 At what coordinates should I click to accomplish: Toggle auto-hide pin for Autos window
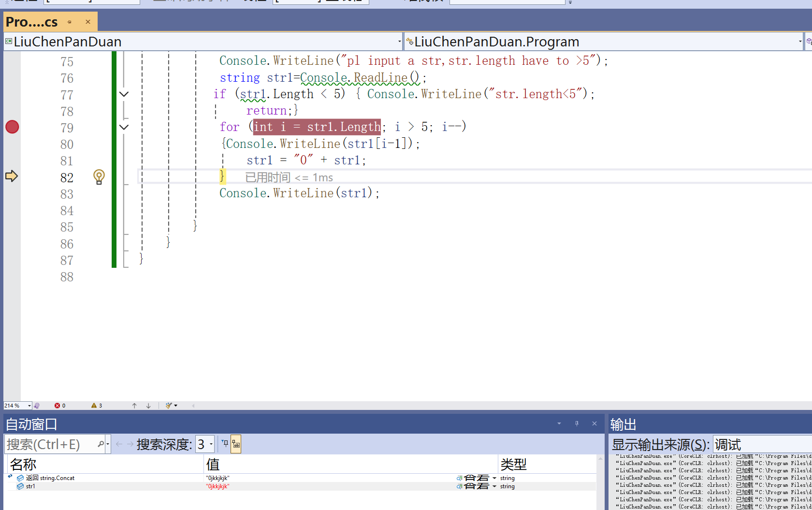(x=577, y=423)
